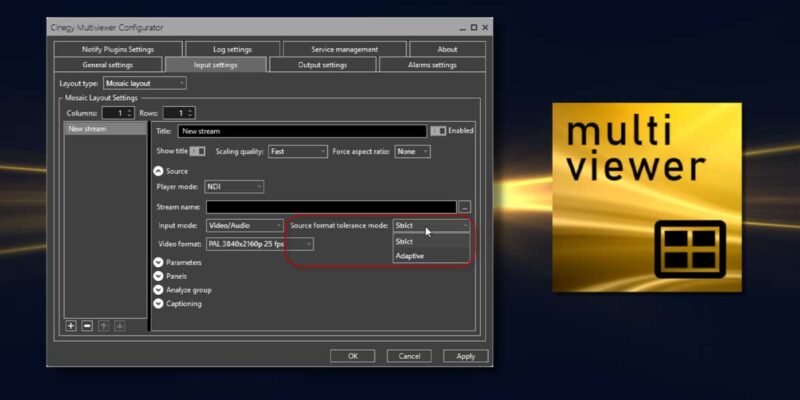This screenshot has width=800, height=400.
Task: Click the Columns stepper field
Action: [x=118, y=113]
